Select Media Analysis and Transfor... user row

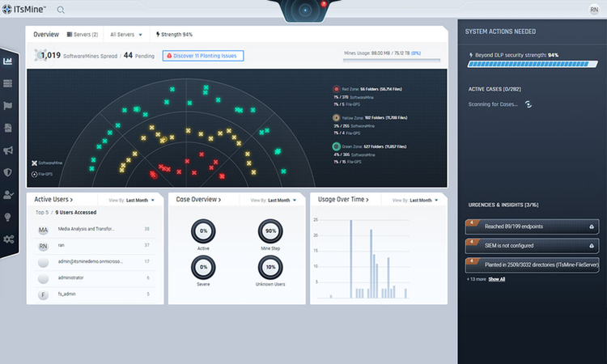point(95,230)
